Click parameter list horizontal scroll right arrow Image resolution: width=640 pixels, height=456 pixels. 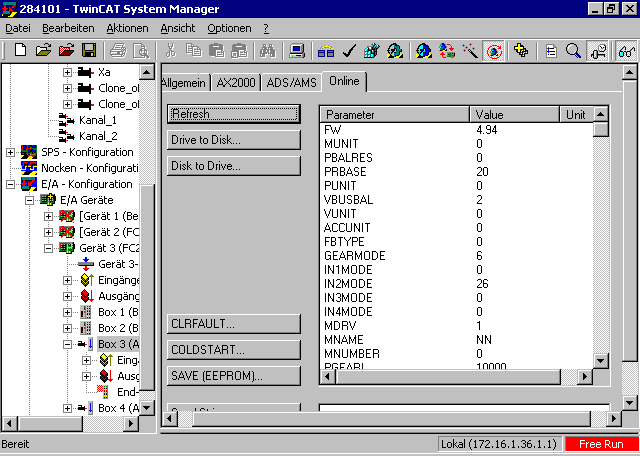(x=585, y=376)
